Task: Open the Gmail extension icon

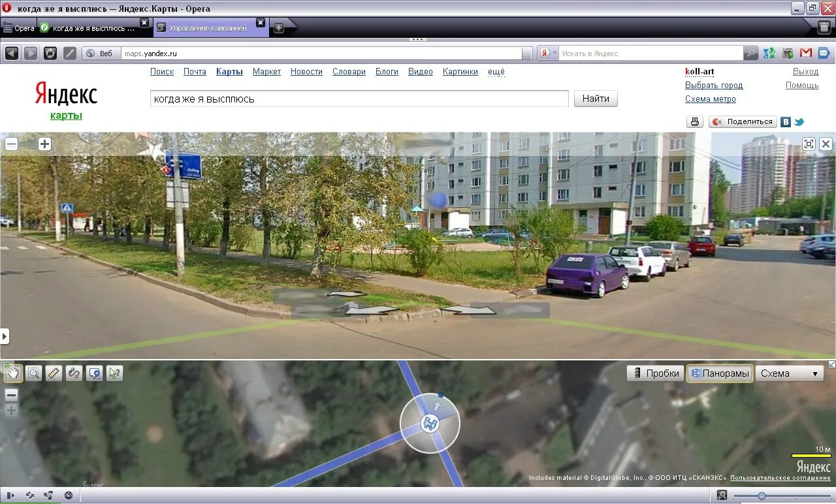Action: click(806, 54)
